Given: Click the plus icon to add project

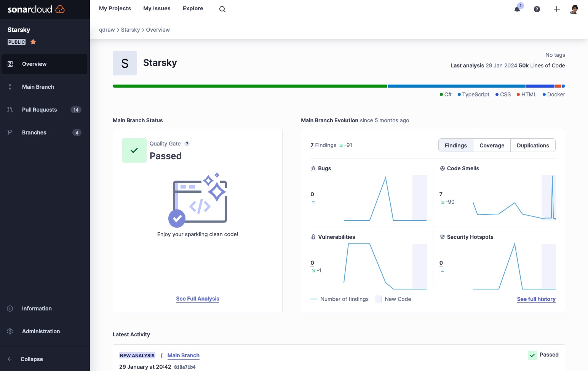Looking at the screenshot, I should coord(557,9).
